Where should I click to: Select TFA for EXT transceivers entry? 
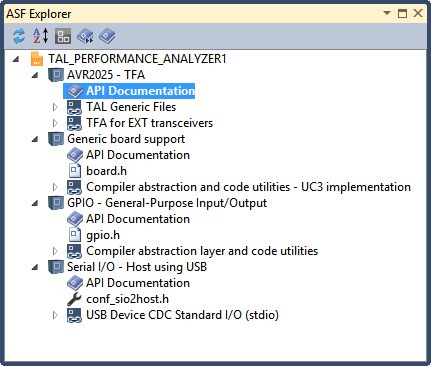tap(149, 123)
